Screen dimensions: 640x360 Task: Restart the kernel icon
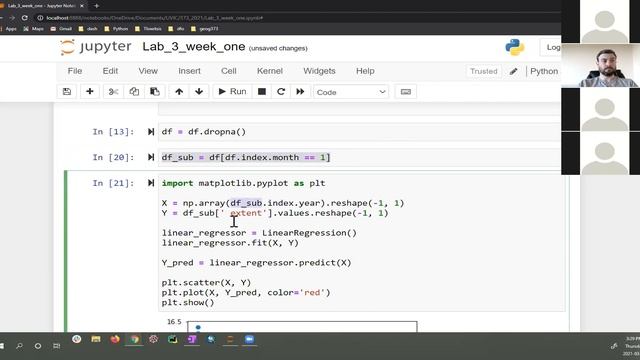pyautogui.click(x=281, y=92)
